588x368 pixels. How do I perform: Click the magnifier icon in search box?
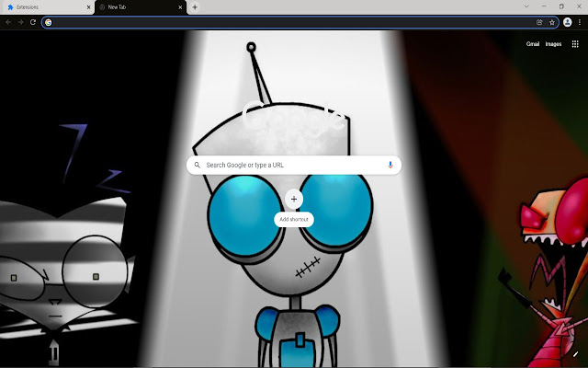[x=198, y=165]
